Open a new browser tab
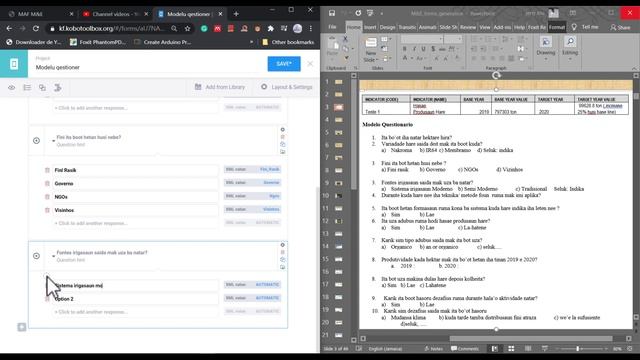640x360 pixels. point(236,14)
